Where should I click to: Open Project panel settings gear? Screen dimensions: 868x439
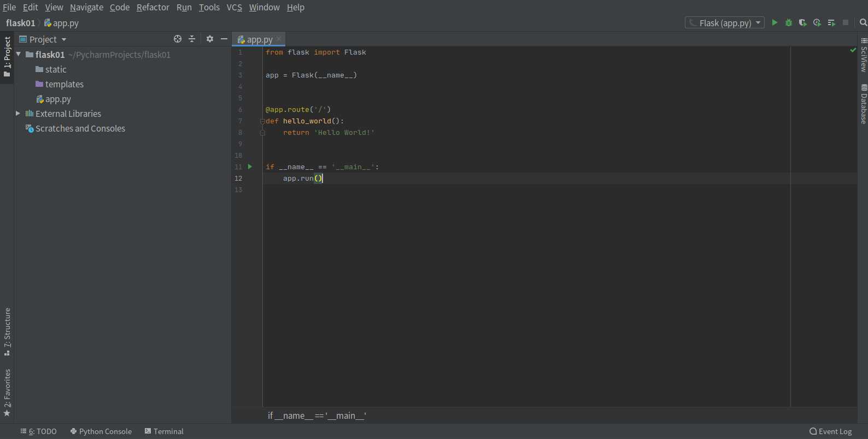pos(210,39)
